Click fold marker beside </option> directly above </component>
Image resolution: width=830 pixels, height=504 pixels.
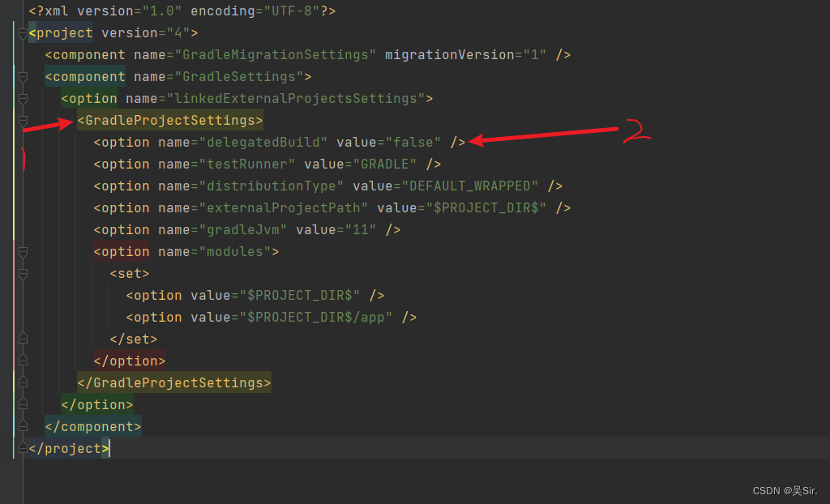click(x=23, y=404)
